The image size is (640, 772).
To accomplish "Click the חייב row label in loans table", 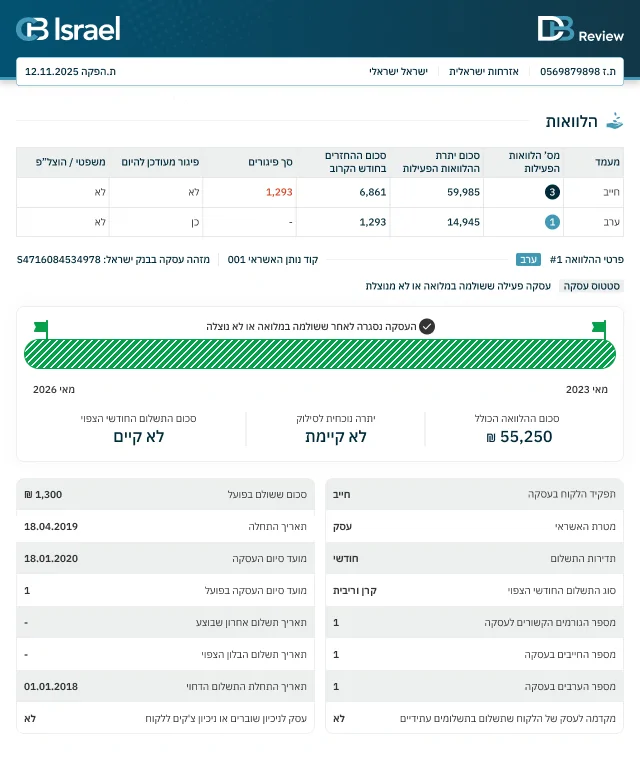I will (x=611, y=192).
